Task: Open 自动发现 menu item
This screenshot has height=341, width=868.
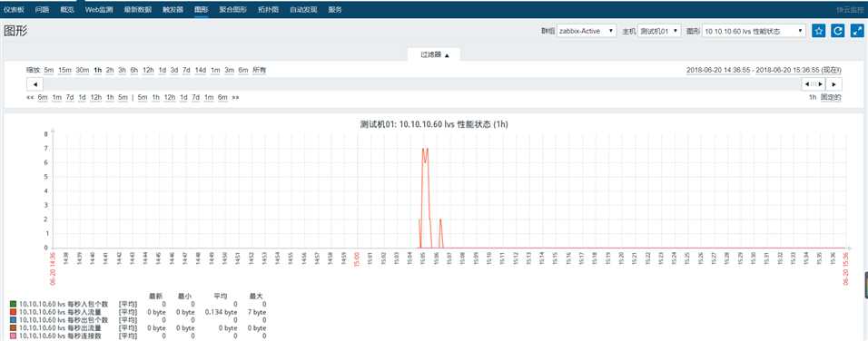Action: click(303, 9)
